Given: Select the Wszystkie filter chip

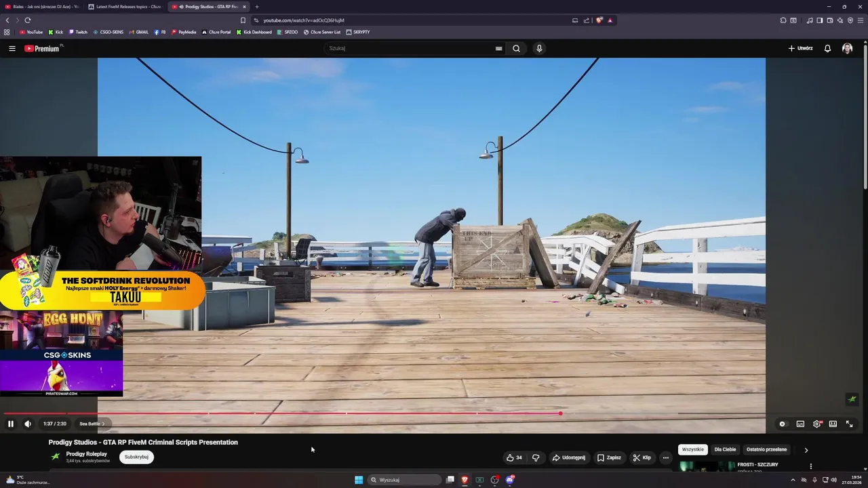Looking at the screenshot, I should coord(692,449).
